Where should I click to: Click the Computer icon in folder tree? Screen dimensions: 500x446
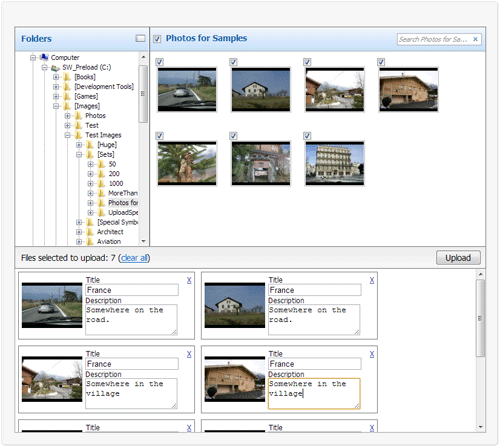tap(44, 57)
